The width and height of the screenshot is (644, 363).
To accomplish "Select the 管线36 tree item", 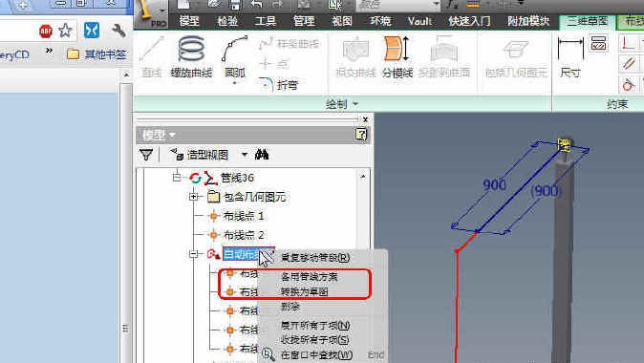I will pos(237,178).
